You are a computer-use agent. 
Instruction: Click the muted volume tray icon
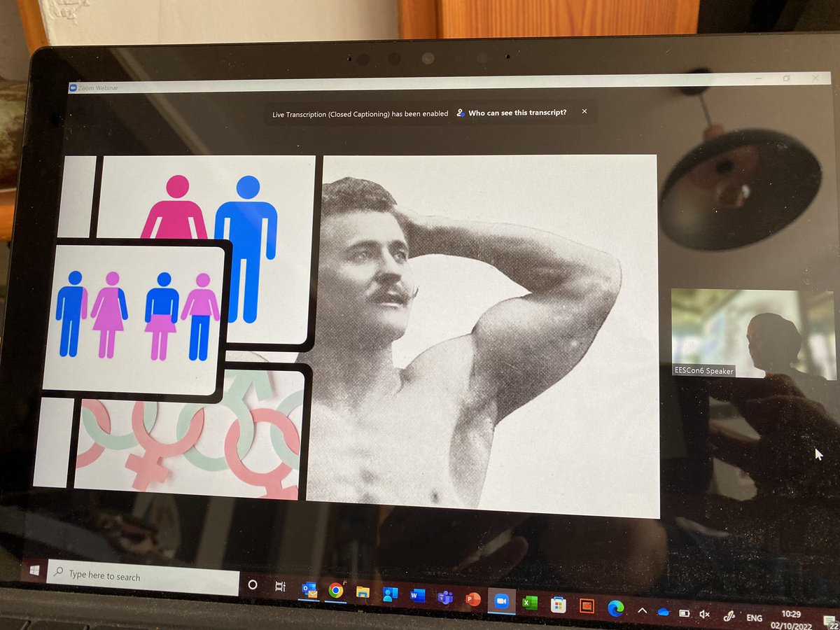pyautogui.click(x=704, y=615)
